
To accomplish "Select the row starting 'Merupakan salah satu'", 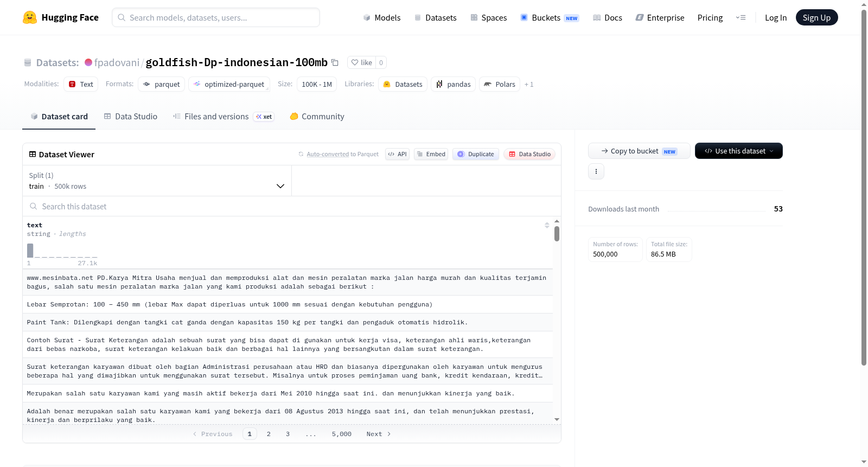I will pos(288,393).
